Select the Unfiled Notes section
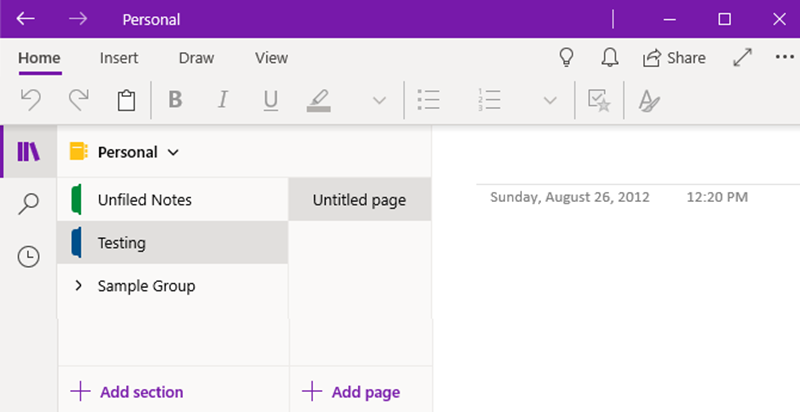 click(173, 200)
